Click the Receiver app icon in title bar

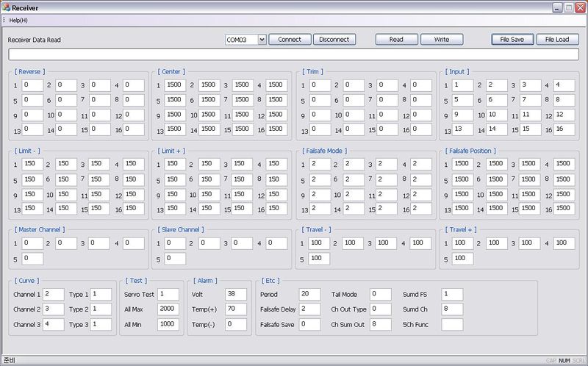[6, 7]
